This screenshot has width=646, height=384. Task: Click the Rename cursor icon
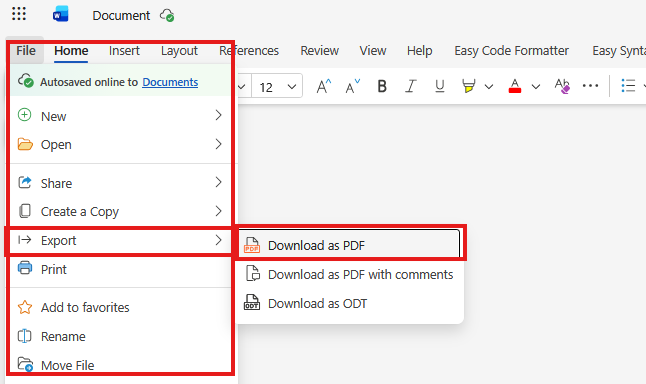point(24,336)
